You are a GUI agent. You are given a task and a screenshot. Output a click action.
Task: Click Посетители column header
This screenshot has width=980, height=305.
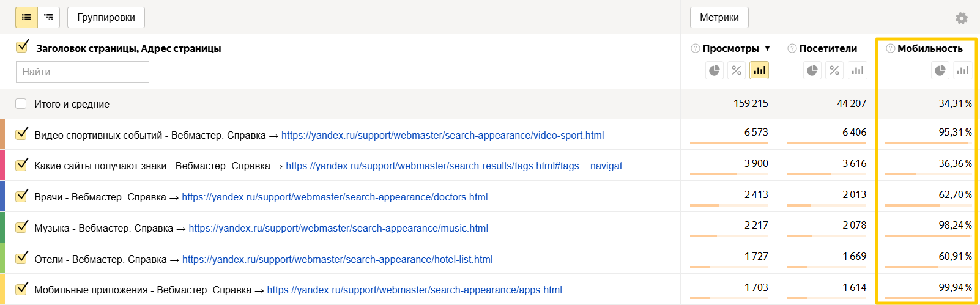point(828,49)
